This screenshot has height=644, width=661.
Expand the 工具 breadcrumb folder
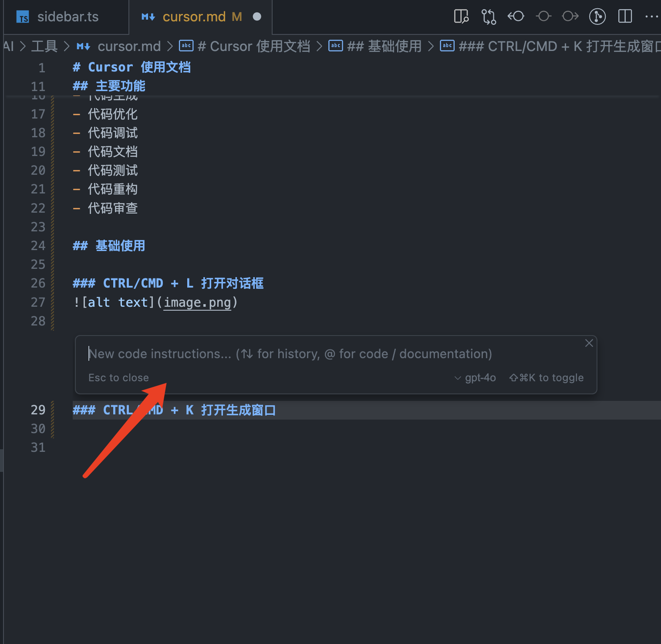(44, 46)
